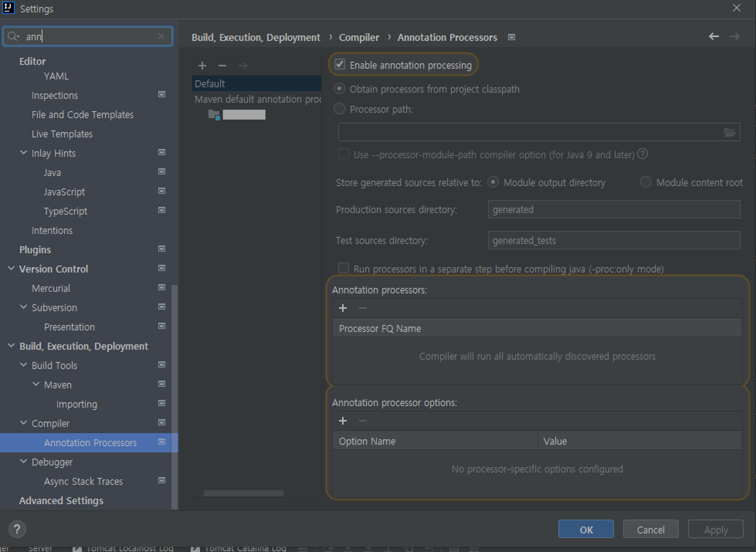Click the minus icon above the Default profile
The image size is (756, 552).
[x=222, y=66]
